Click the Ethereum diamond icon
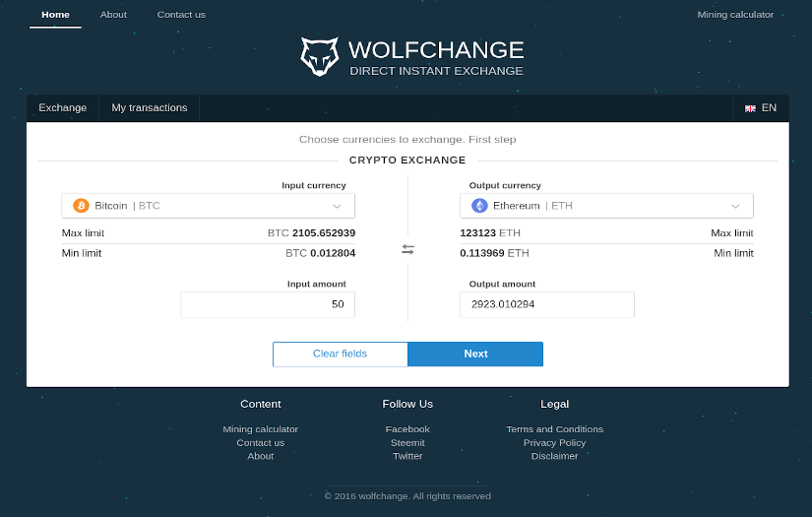Viewport: 812px width, 517px height. pyautogui.click(x=479, y=206)
